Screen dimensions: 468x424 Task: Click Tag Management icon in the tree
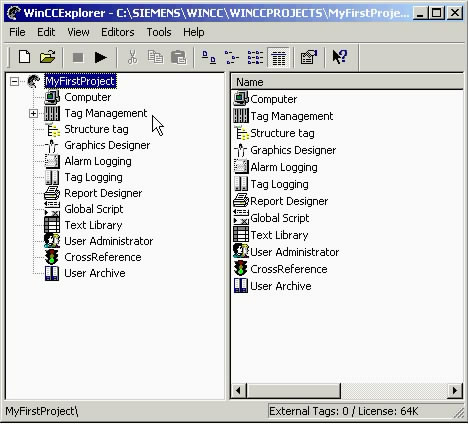point(52,113)
